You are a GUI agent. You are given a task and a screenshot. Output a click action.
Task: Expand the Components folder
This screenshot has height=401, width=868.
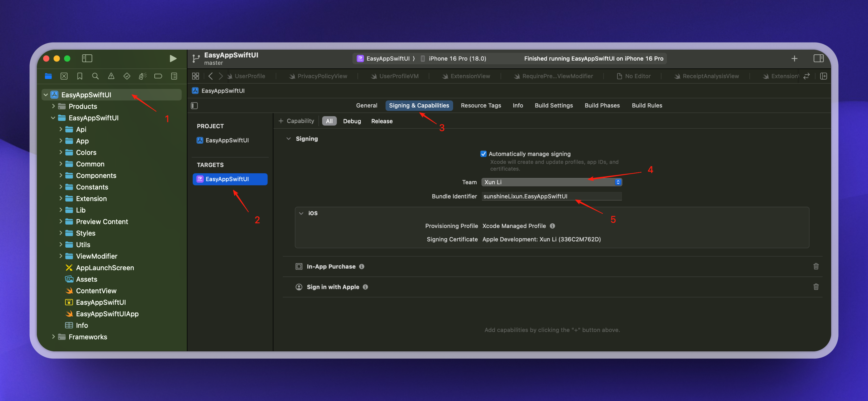coord(61,176)
